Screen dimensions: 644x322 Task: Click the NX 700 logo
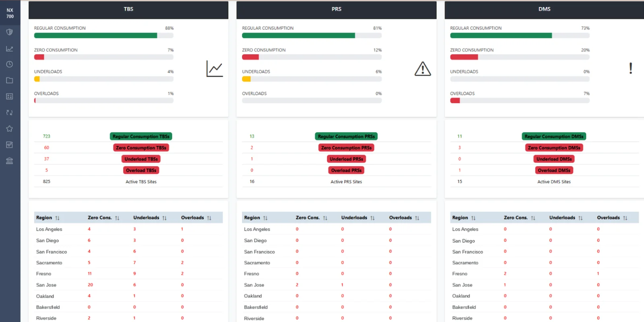coord(10,13)
